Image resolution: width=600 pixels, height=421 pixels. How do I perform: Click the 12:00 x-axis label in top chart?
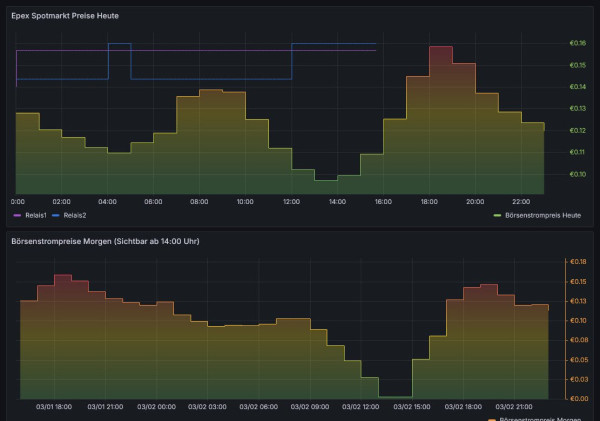pos(291,201)
